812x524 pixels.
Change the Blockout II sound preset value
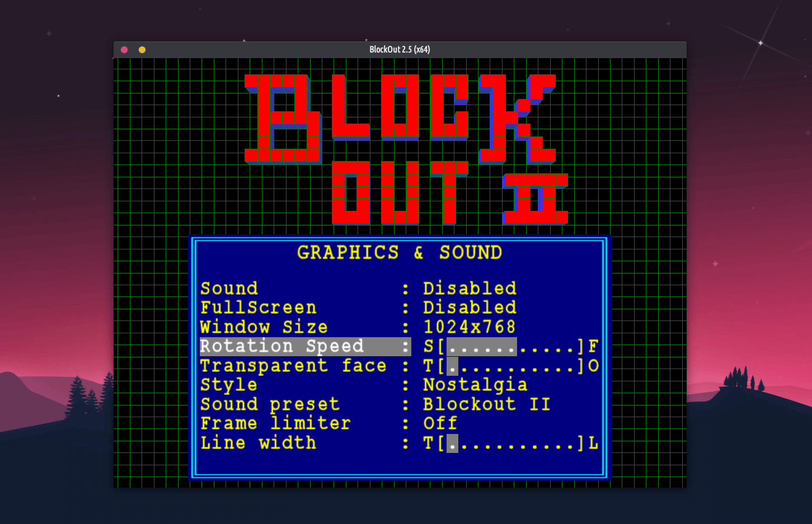(487, 404)
